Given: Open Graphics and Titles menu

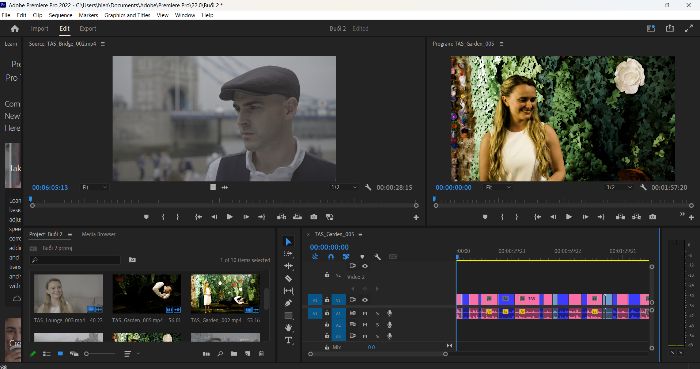Looking at the screenshot, I should click(x=127, y=15).
